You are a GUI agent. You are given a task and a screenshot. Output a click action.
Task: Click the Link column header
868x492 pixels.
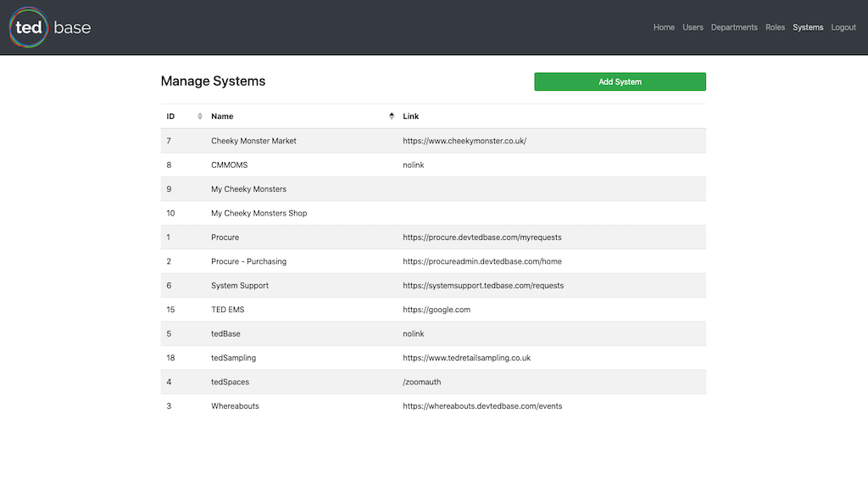[411, 116]
